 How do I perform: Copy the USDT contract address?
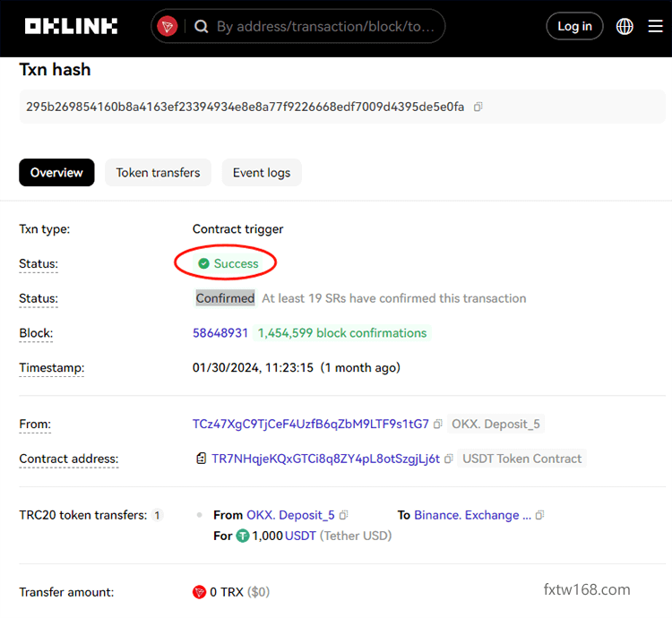(448, 459)
